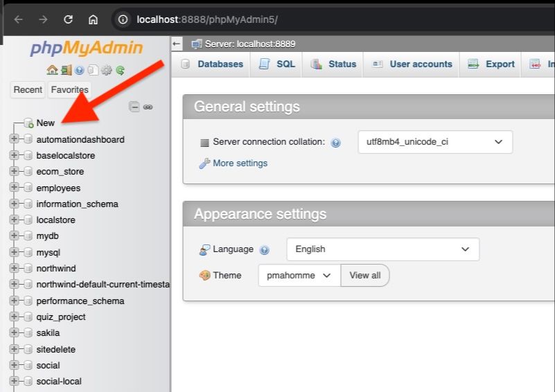Image resolution: width=555 pixels, height=392 pixels.
Task: Open navigation panel settings gear icon
Action: [107, 71]
